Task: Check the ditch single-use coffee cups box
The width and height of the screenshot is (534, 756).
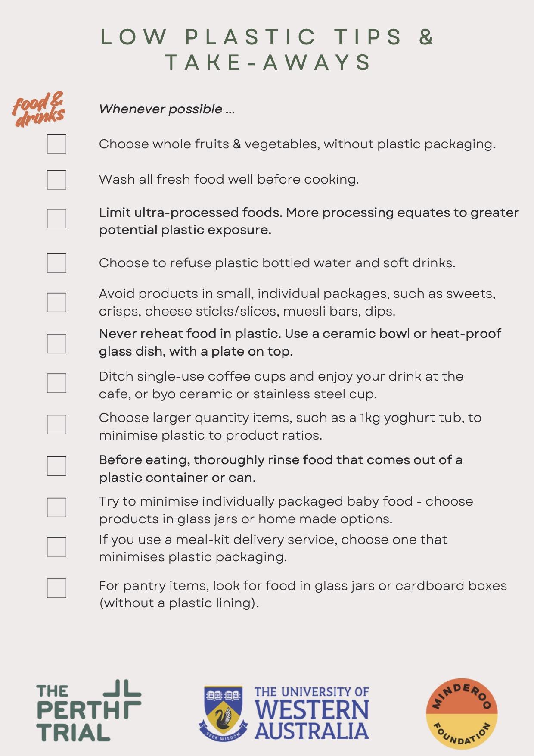Action: pos(56,383)
